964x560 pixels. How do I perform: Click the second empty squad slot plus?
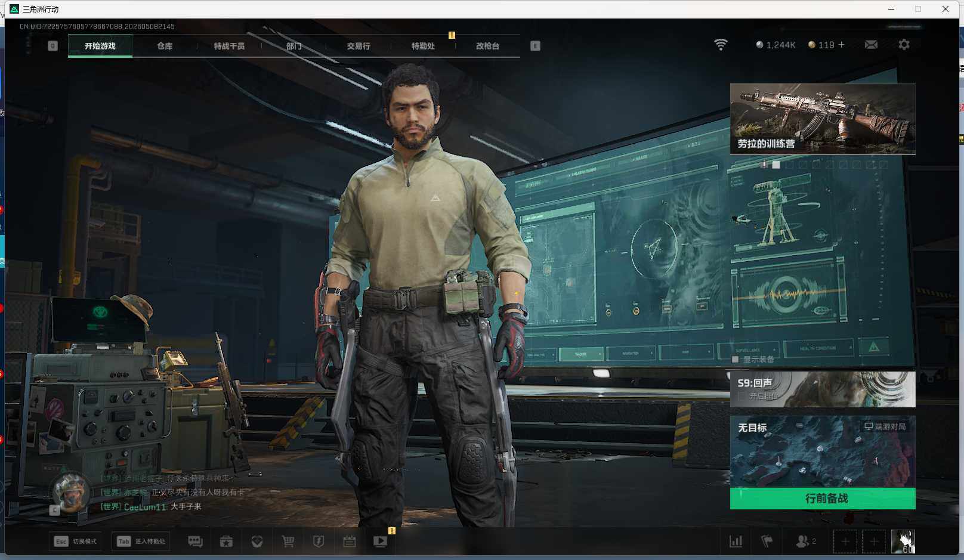[x=874, y=542]
